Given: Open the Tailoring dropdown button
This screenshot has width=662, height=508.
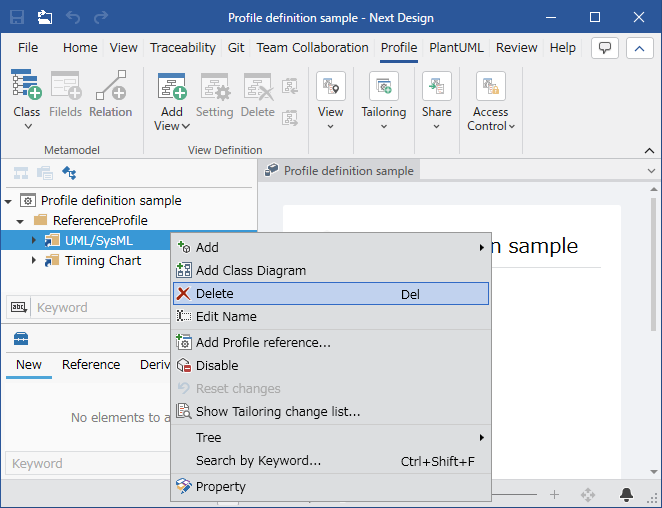Looking at the screenshot, I should [384, 101].
